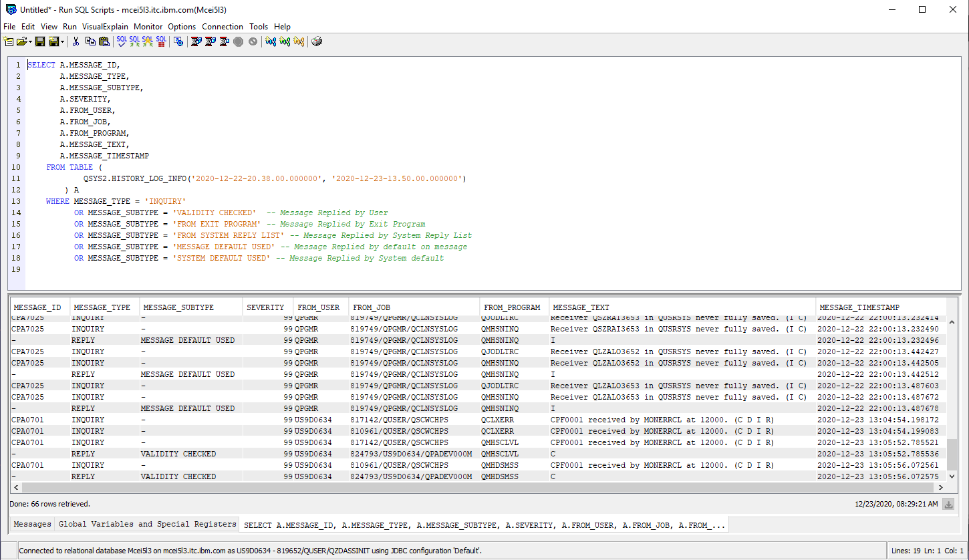Select the SELECT A.MESSAGE_ID results tab
The width and height of the screenshot is (969, 560).
pyautogui.click(x=484, y=525)
